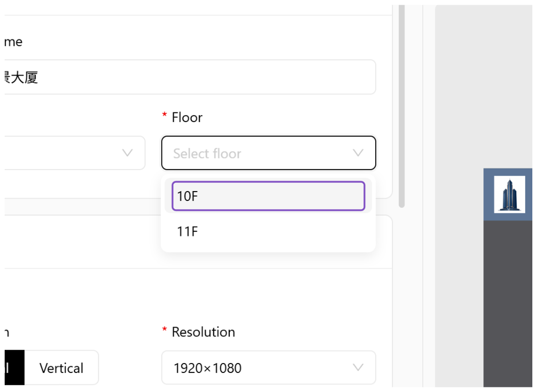The width and height of the screenshot is (537, 392).
Task: Expand the Resolution 1920×1080 dropdown
Action: point(268,368)
